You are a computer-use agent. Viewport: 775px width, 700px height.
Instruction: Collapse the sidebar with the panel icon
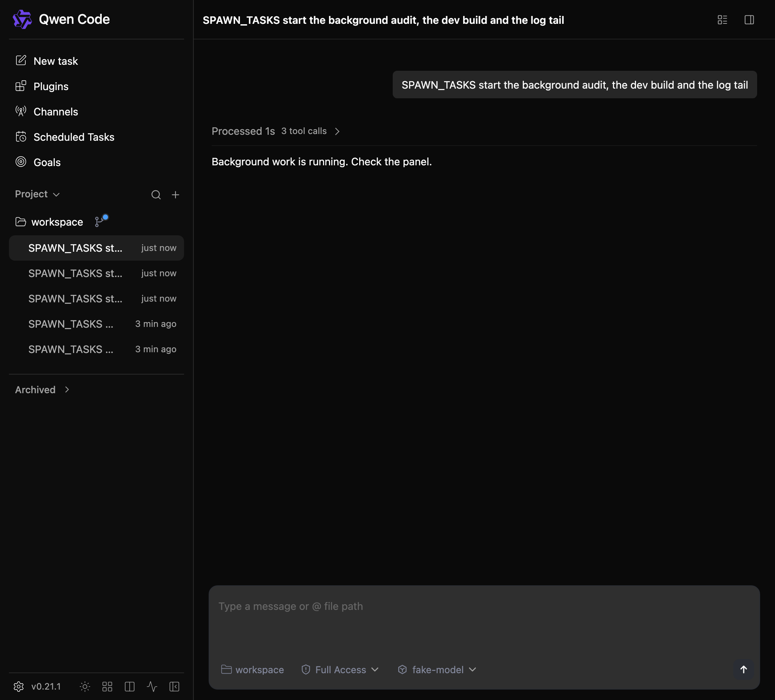coord(174,686)
